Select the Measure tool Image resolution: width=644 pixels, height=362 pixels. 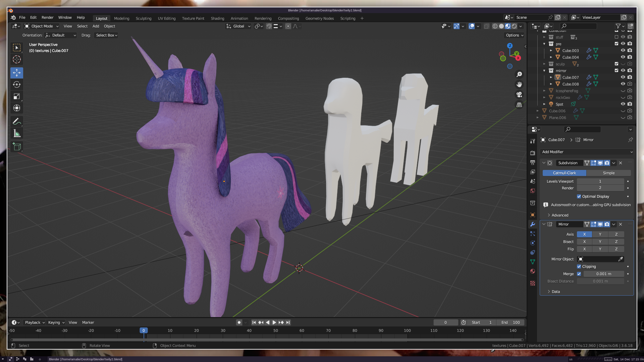[17, 133]
